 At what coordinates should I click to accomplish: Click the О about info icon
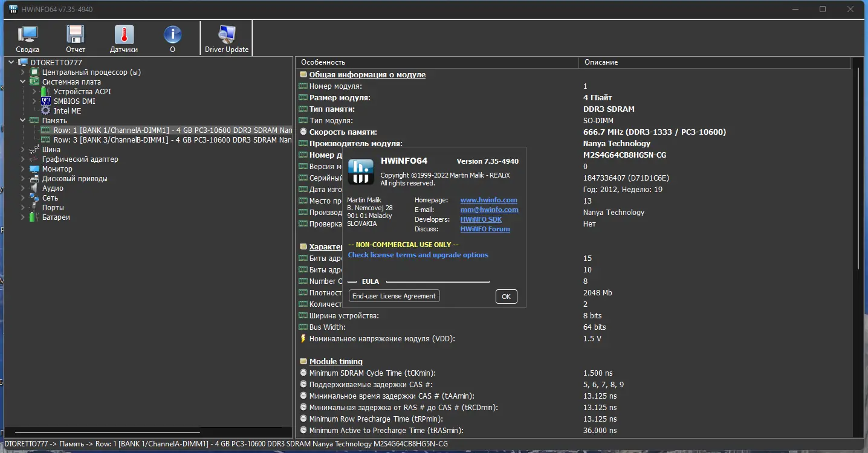172,39
